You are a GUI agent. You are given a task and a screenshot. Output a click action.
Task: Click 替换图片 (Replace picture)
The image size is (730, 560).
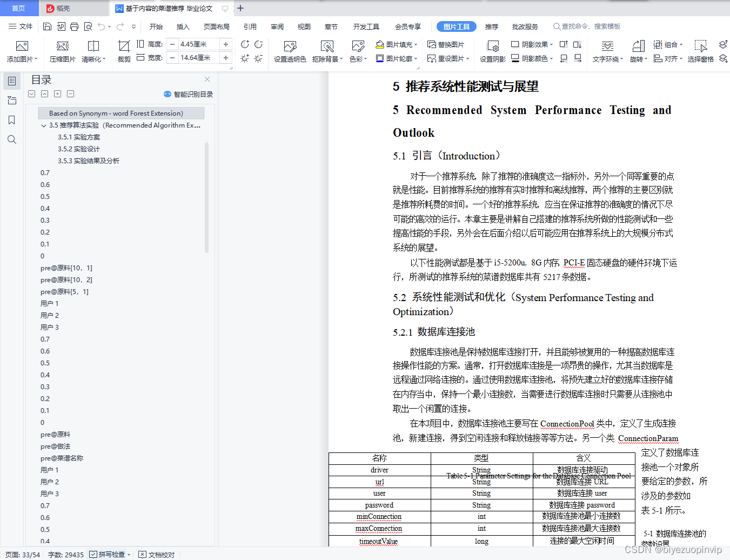click(x=446, y=44)
